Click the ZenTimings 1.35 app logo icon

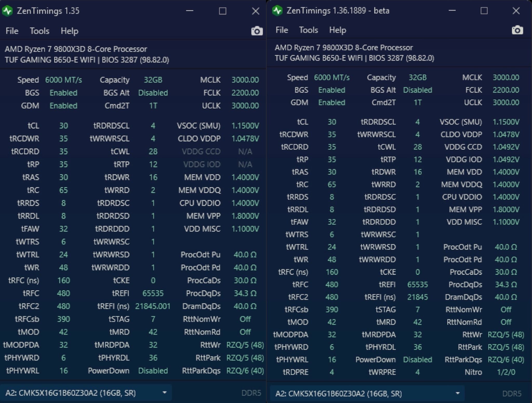(8, 11)
